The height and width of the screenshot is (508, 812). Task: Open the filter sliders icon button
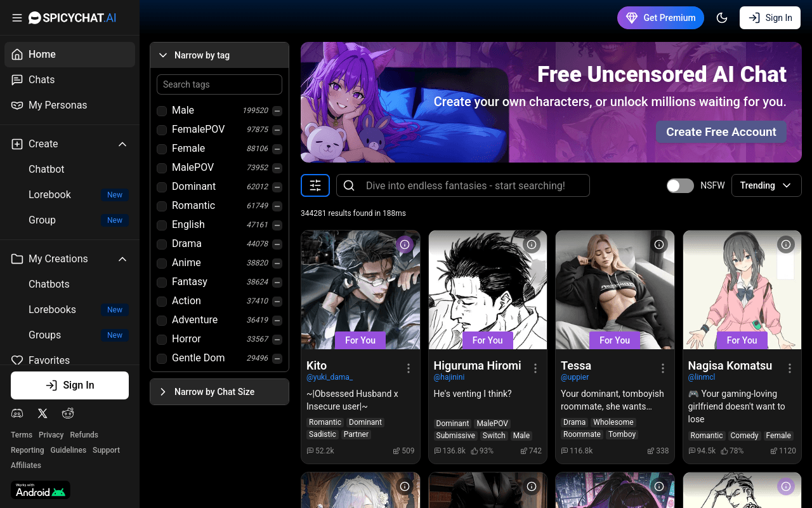[315, 185]
